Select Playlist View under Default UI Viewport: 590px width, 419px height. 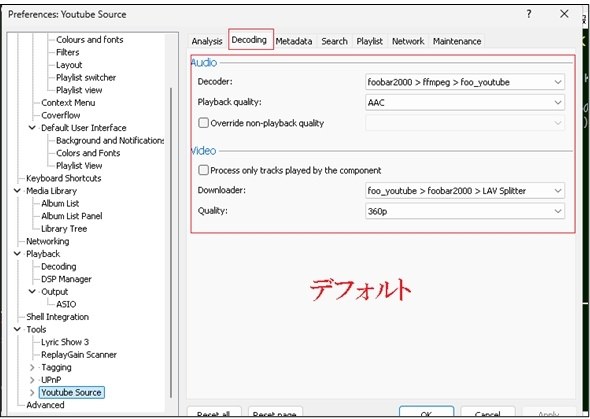79,165
